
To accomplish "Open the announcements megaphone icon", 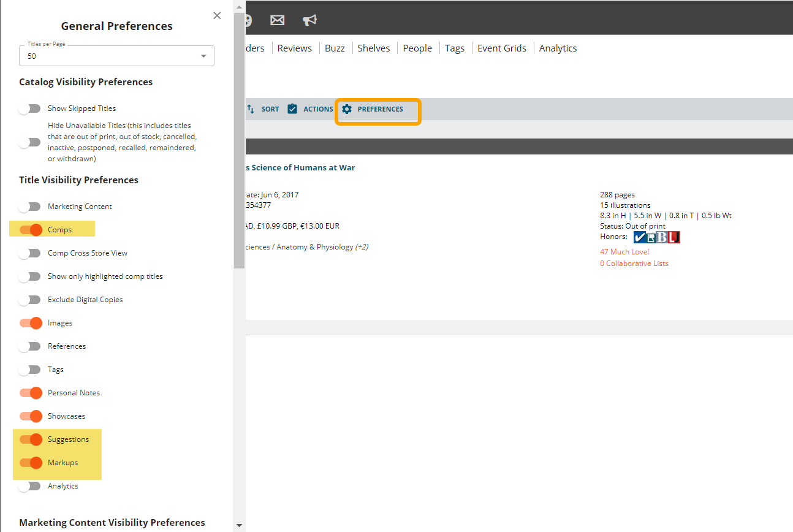I will (310, 20).
